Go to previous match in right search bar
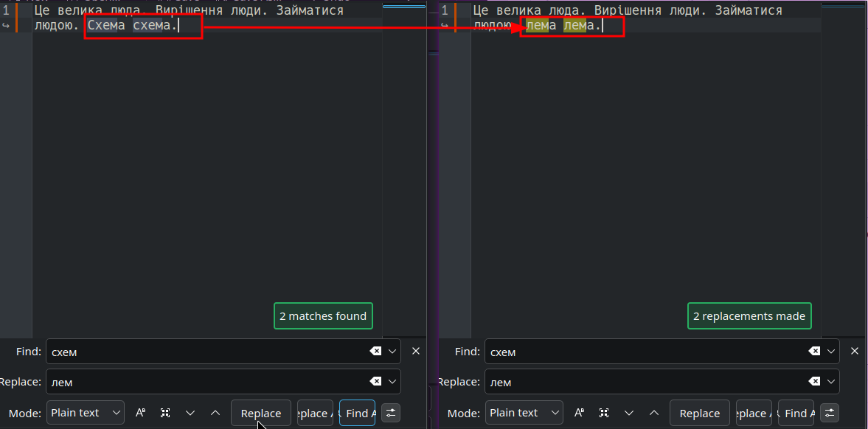The image size is (868, 429). [654, 413]
